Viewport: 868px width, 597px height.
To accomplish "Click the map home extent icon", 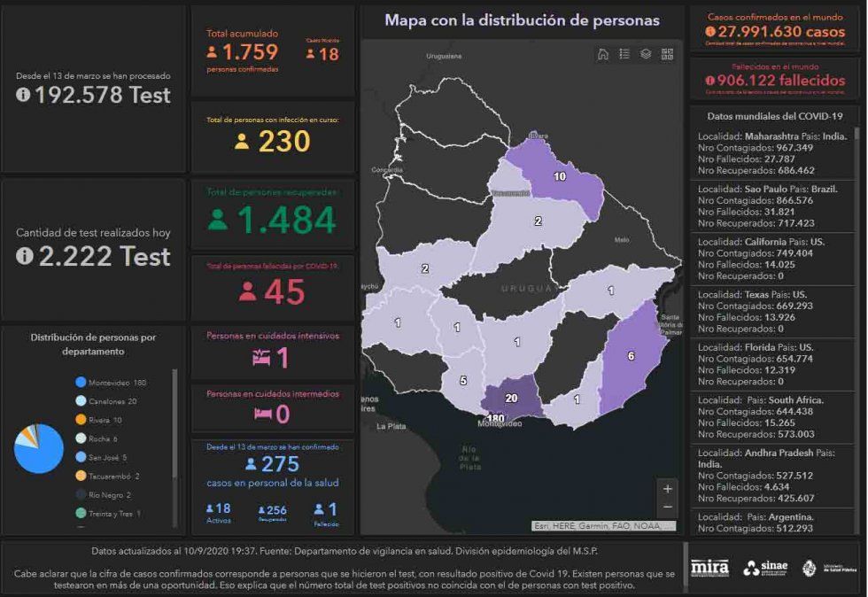I will pos(603,54).
